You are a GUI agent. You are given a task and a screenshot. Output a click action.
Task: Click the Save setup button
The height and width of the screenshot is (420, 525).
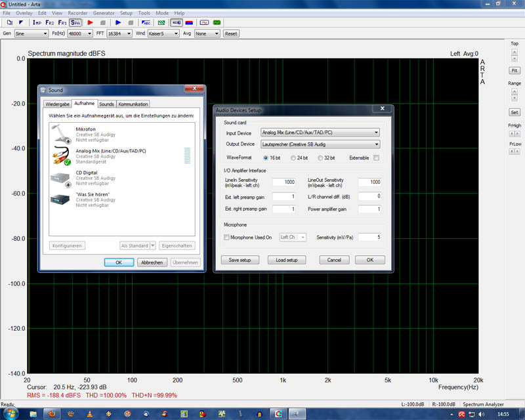[240, 260]
